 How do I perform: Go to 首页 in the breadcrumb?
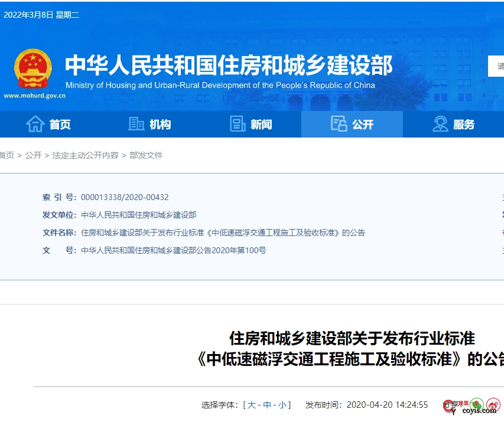6,155
